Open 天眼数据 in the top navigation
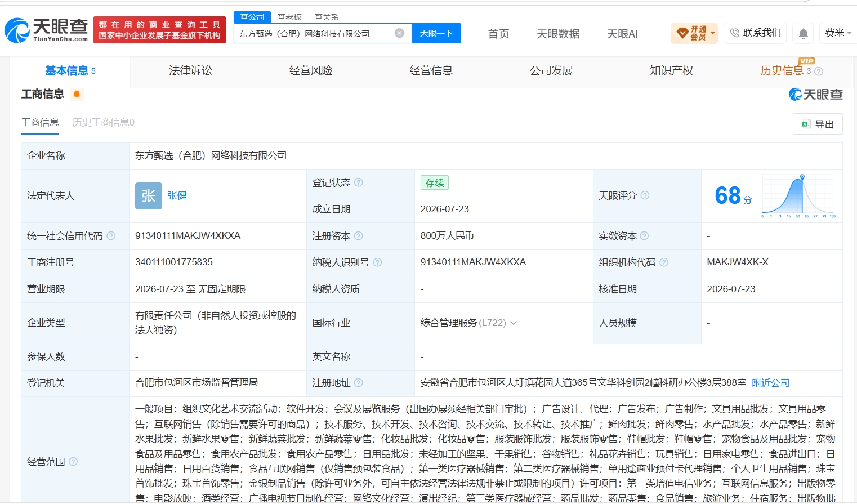 click(x=558, y=34)
